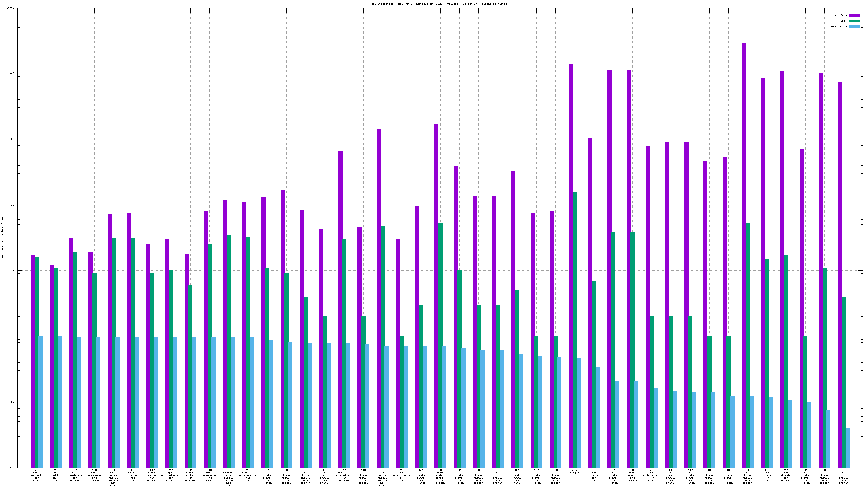This screenshot has height=488, width=868.
Task: Click the dnsbl-2.uceprotect.net origin axis label
Action: tap(248, 475)
